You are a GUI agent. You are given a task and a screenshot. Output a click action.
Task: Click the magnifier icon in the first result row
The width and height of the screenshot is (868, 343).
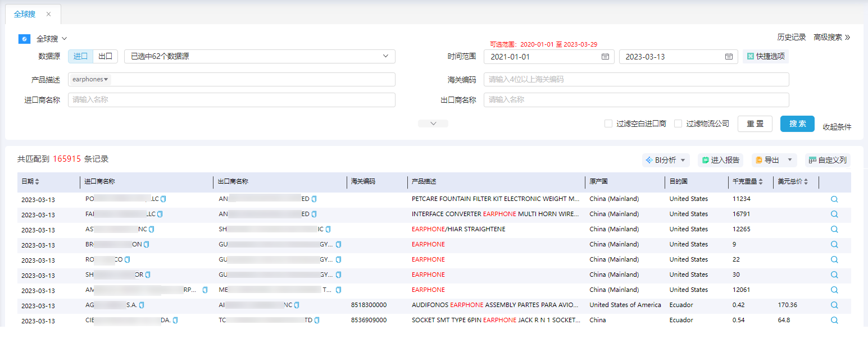pyautogui.click(x=834, y=199)
